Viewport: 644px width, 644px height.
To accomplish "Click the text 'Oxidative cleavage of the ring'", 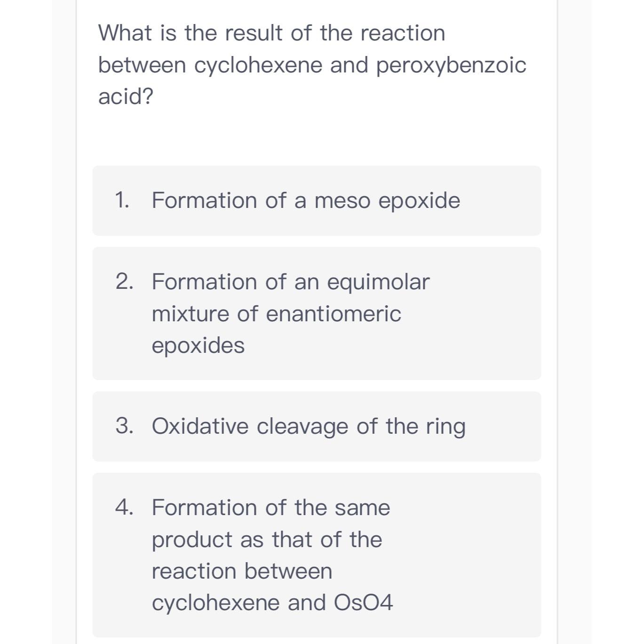I will click(x=308, y=426).
